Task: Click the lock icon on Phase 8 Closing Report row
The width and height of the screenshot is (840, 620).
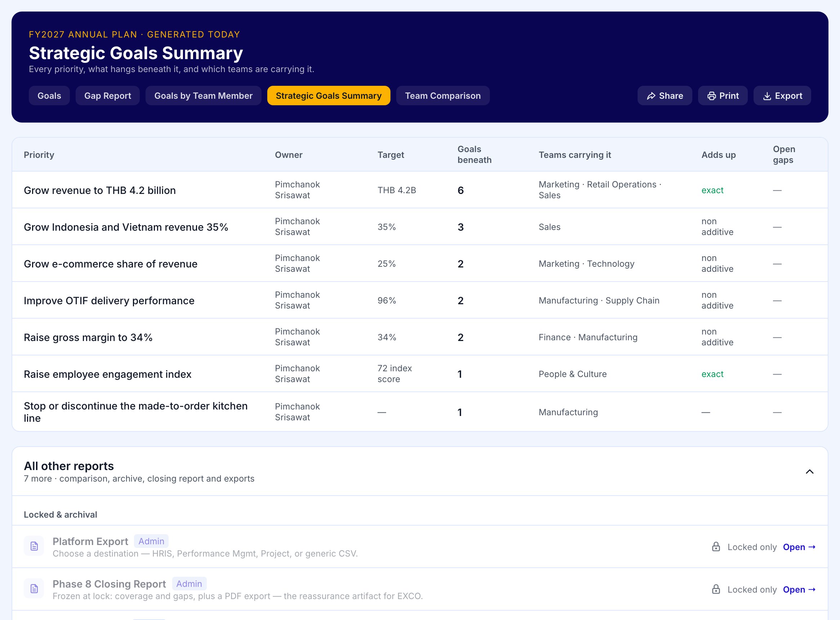Action: [716, 589]
